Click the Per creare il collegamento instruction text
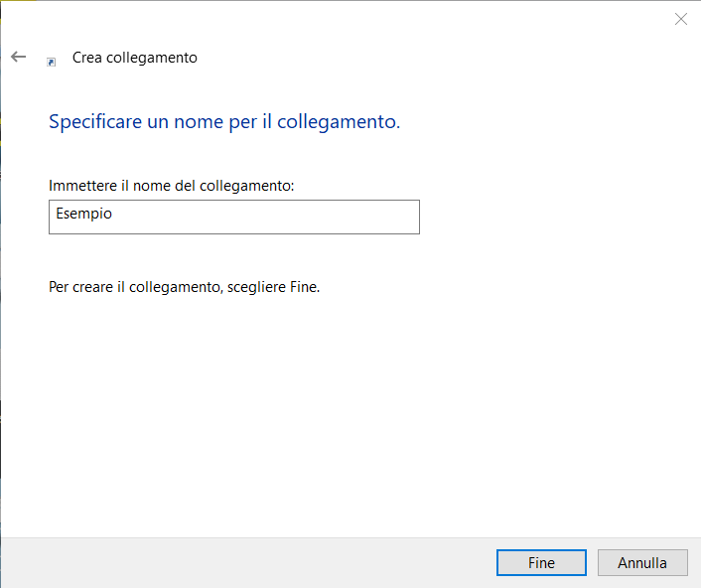The width and height of the screenshot is (701, 588). point(184,287)
